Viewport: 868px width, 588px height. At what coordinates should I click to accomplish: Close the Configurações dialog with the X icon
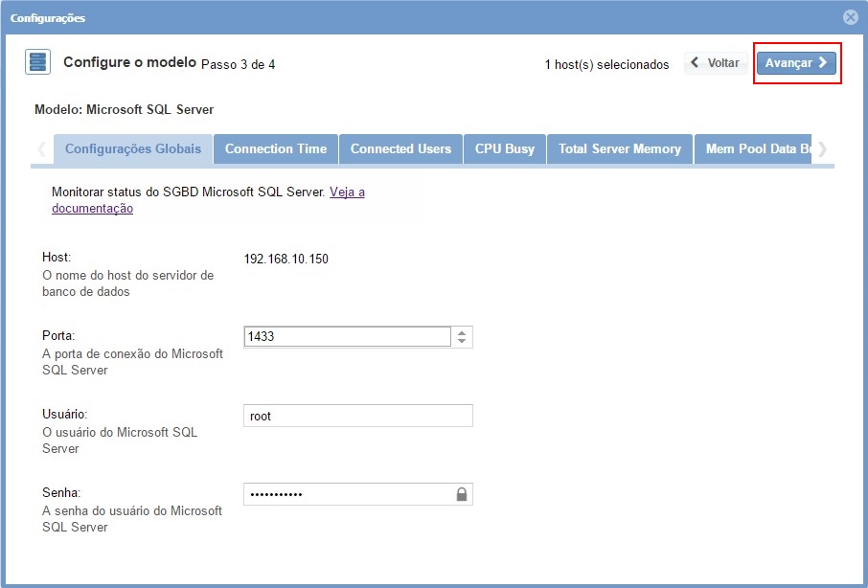point(850,17)
